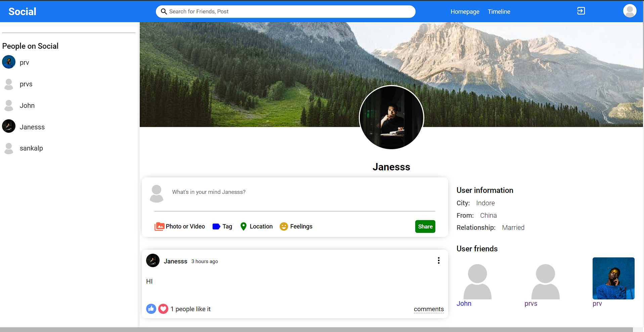The height and width of the screenshot is (332, 644).
Task: Click the Social logo
Action: click(x=22, y=11)
